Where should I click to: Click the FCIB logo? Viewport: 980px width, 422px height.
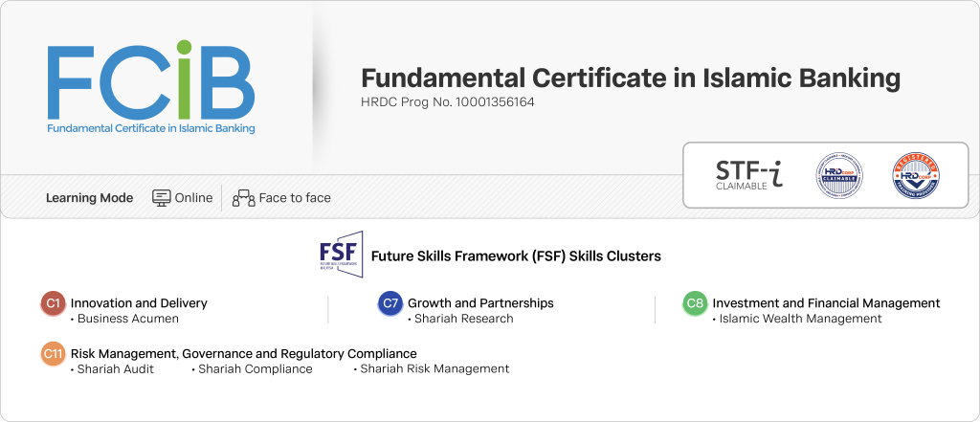151,86
